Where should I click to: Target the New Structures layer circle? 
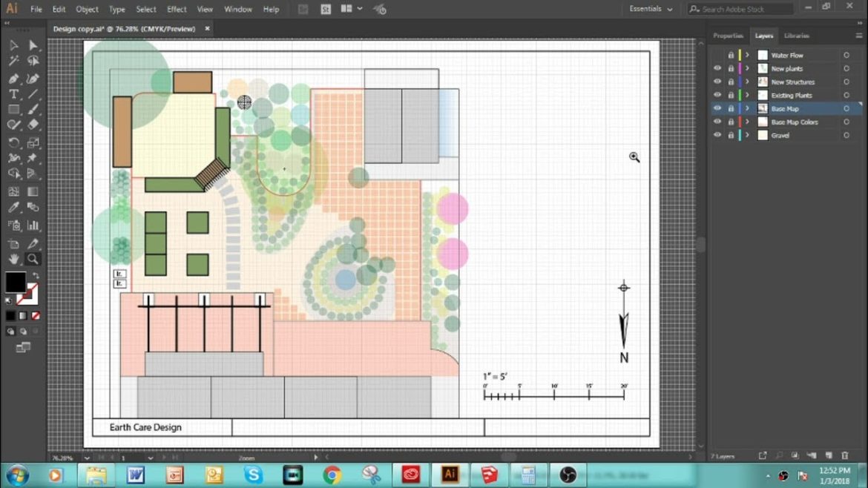click(x=846, y=82)
